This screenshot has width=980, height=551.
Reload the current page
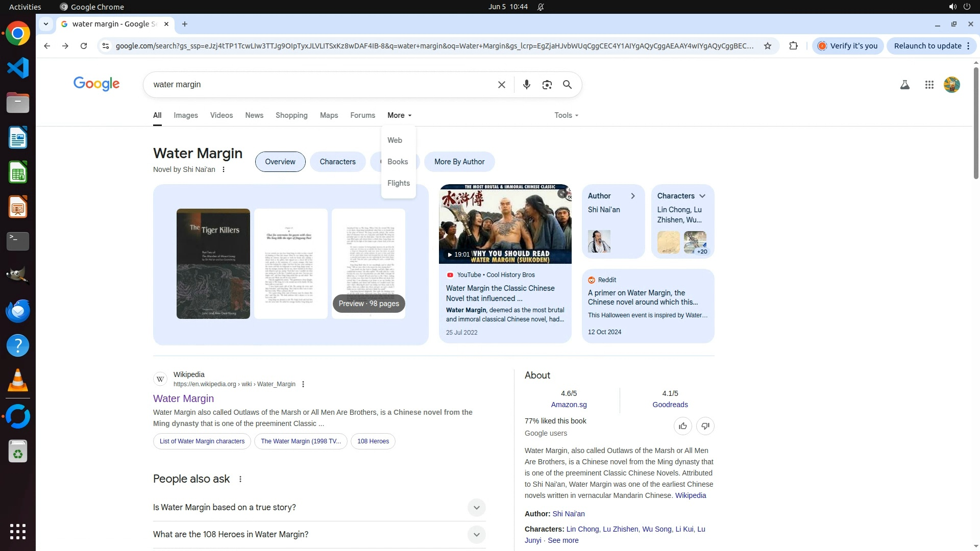pyautogui.click(x=84, y=46)
